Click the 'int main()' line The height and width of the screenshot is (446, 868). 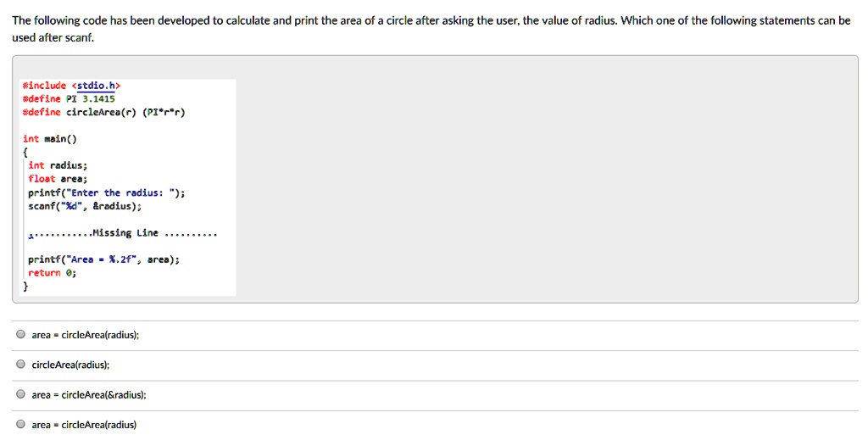pyautogui.click(x=50, y=139)
